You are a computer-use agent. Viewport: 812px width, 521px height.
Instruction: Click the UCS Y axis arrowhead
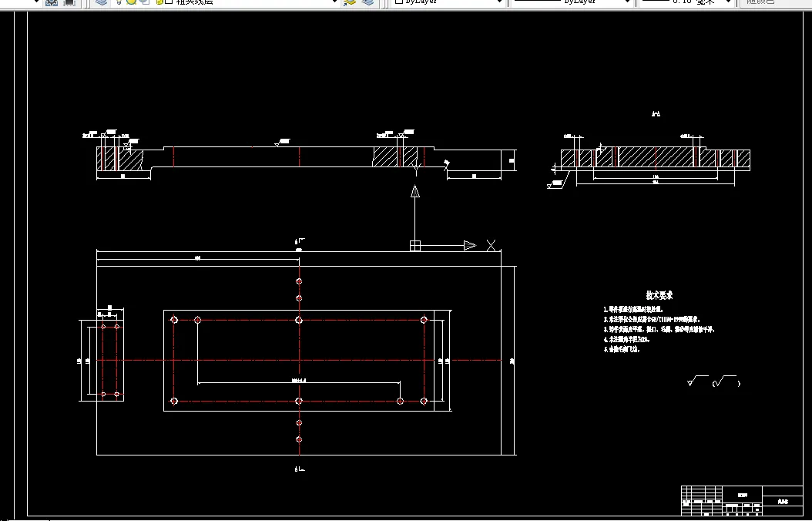point(414,191)
